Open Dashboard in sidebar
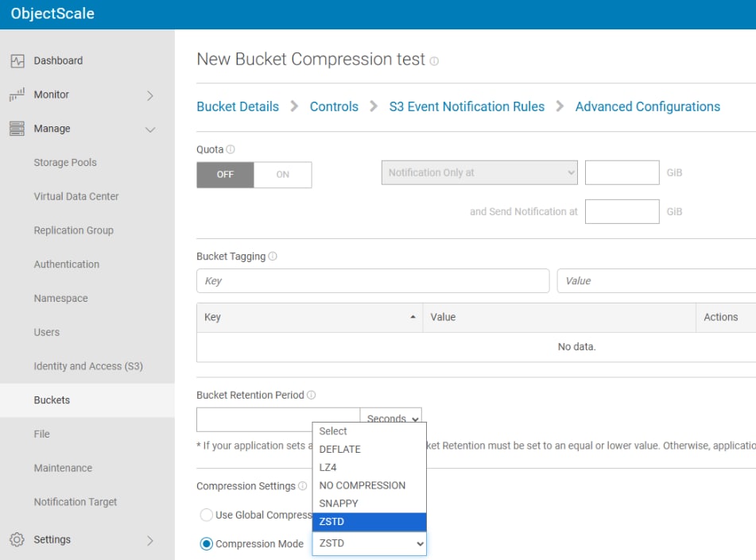The height and width of the screenshot is (560, 756). (58, 60)
